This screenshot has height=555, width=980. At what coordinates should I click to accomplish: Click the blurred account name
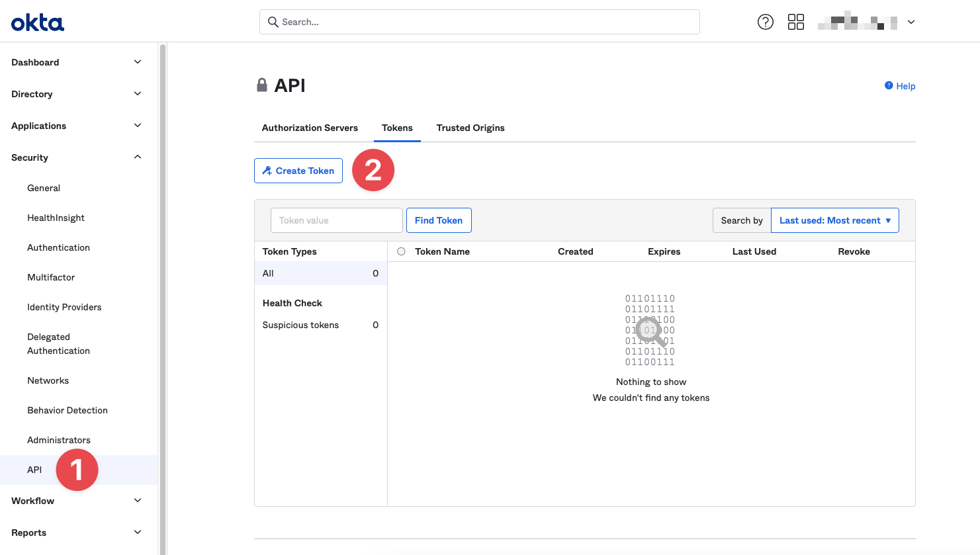click(858, 22)
